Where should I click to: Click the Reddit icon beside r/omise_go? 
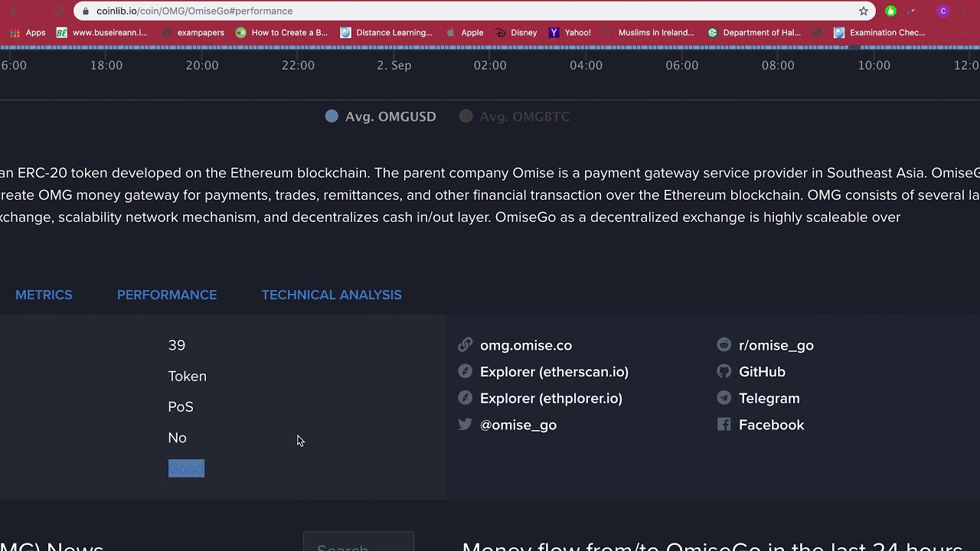pyautogui.click(x=724, y=345)
